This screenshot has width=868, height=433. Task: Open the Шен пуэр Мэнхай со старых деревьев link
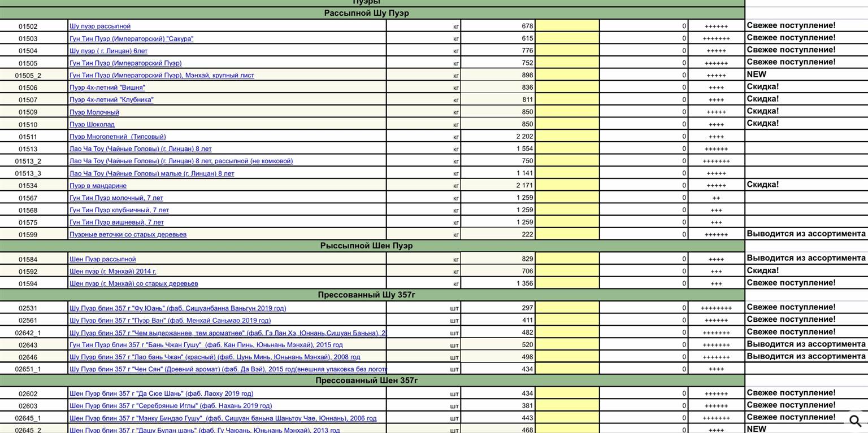click(134, 284)
